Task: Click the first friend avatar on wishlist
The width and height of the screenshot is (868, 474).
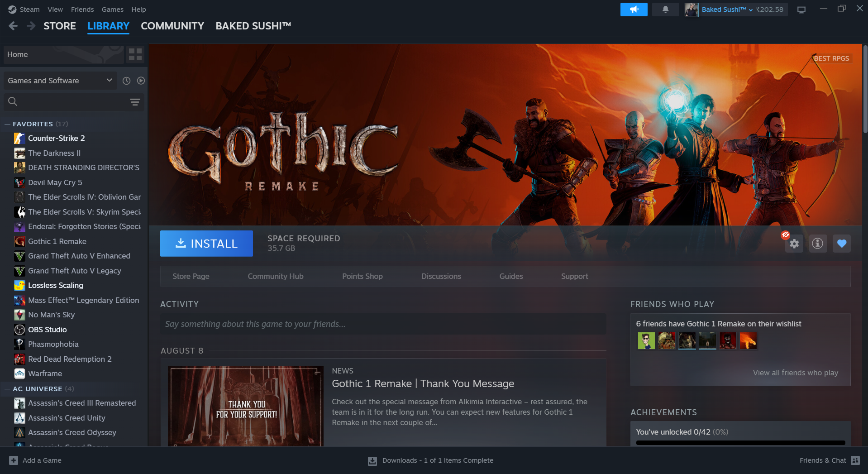Action: 646,341
